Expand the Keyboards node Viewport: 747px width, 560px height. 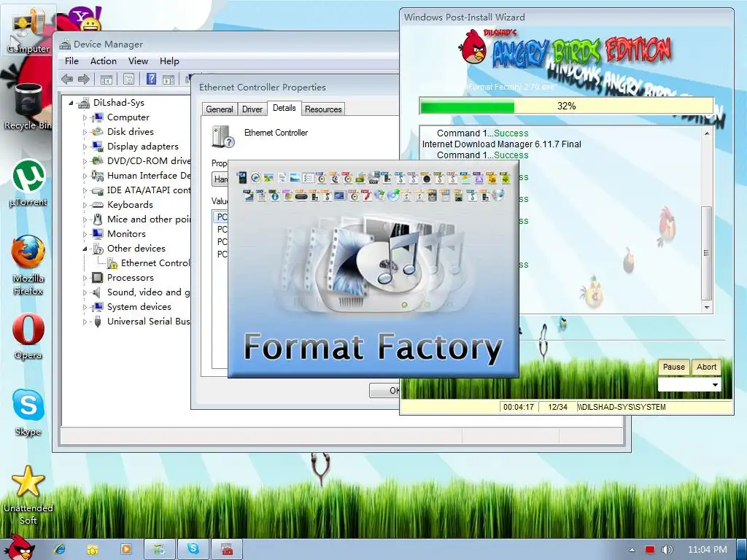coord(85,205)
